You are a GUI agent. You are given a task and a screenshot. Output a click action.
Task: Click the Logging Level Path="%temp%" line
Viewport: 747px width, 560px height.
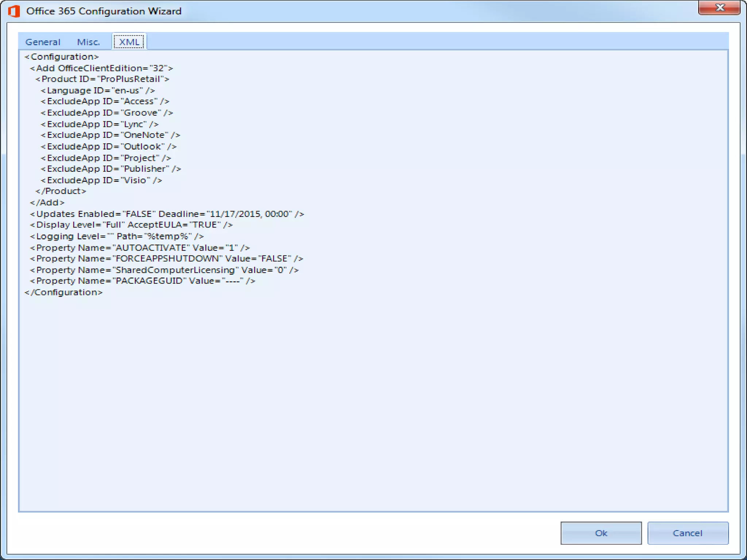[117, 237]
